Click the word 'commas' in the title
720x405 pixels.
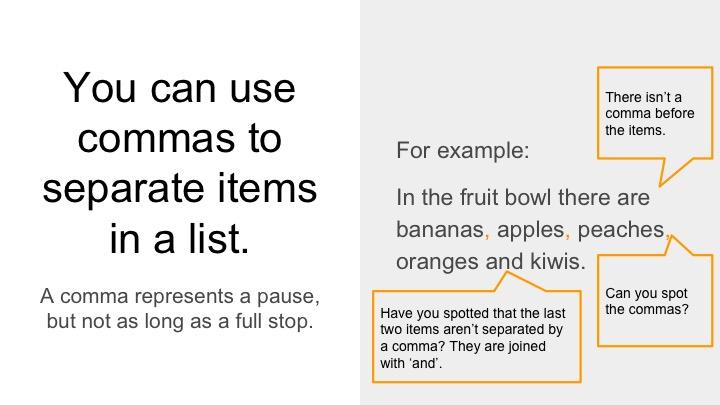click(159, 139)
